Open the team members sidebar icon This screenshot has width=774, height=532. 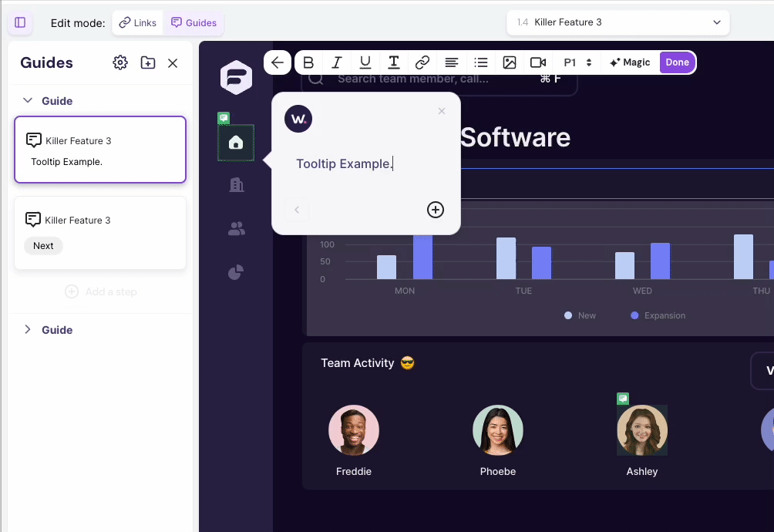[237, 228]
